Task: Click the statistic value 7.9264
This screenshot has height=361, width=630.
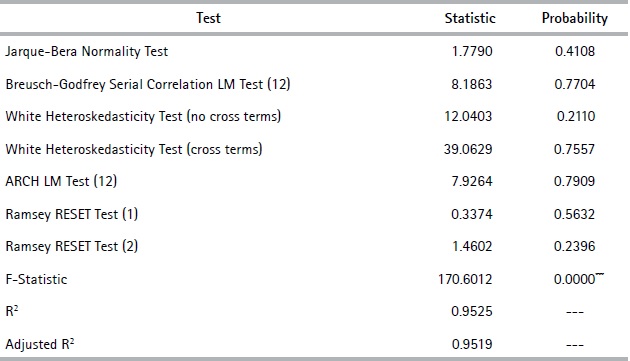Action: pyautogui.click(x=472, y=181)
